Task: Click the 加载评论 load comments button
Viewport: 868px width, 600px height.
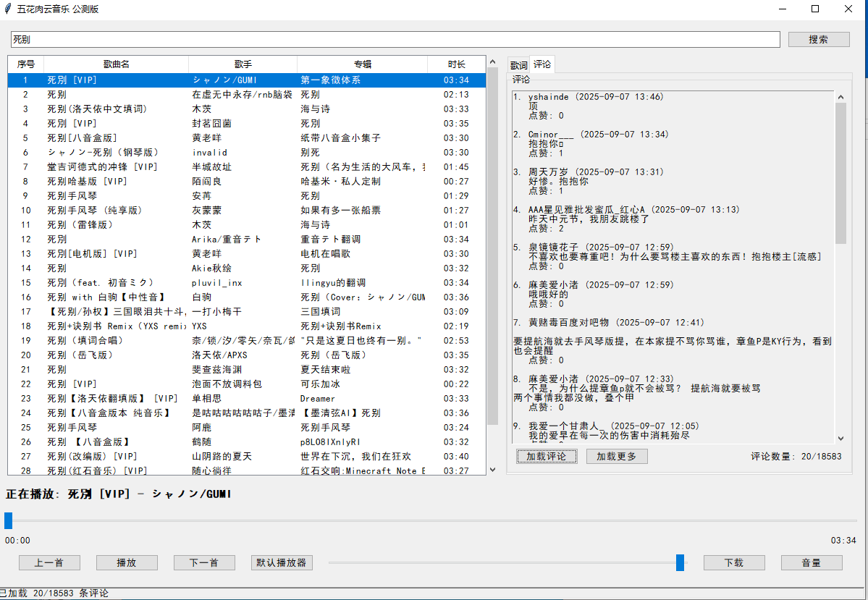Action: (x=547, y=456)
